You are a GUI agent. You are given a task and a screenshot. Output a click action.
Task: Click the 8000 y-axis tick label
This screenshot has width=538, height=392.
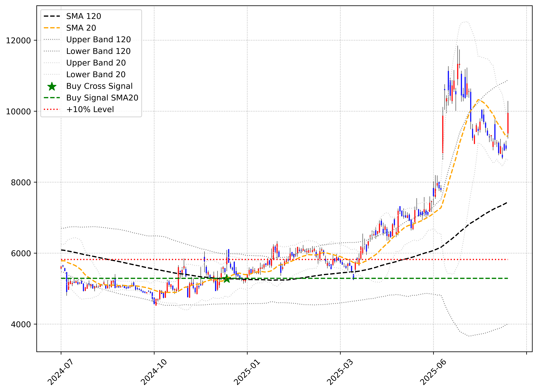(21, 182)
